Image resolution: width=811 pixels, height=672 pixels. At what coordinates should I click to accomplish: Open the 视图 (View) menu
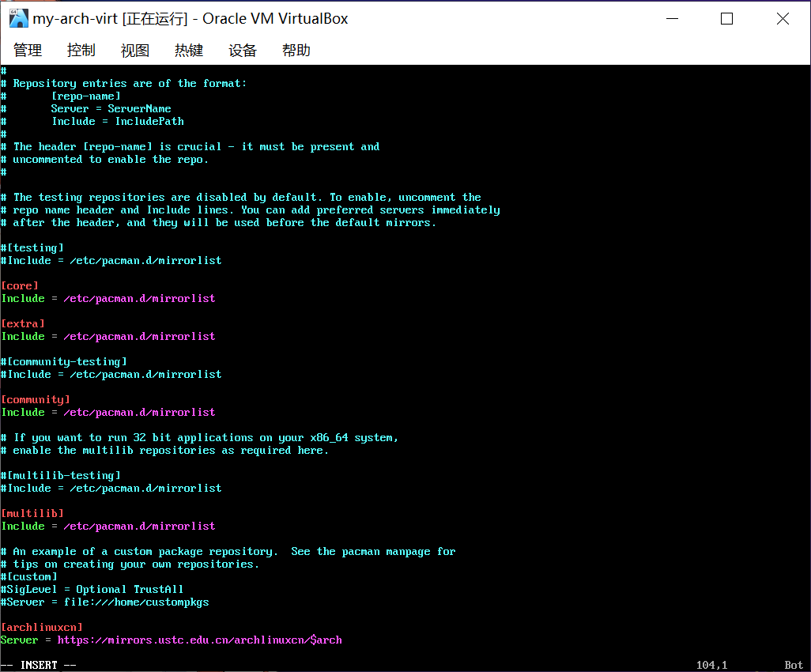(x=134, y=50)
